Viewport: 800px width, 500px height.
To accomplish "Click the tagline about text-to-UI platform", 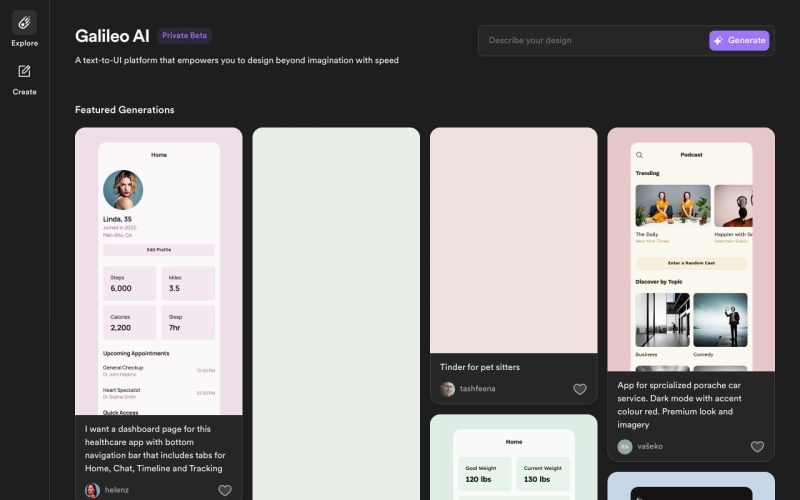I will coord(237,60).
